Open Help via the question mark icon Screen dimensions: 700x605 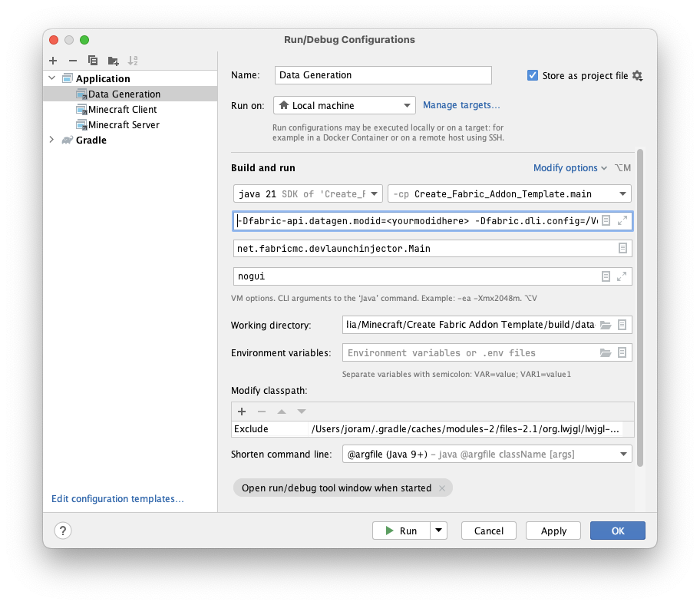[62, 531]
